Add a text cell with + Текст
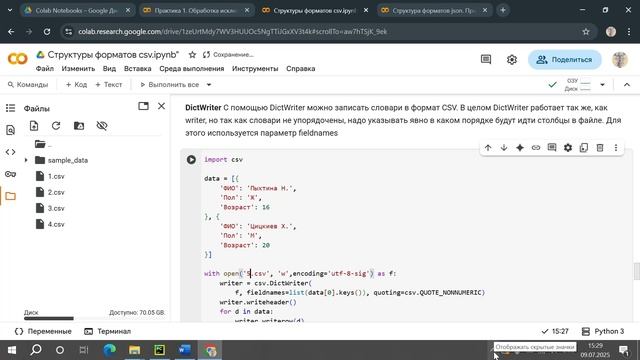Screen dimensions: 640x360 pyautogui.click(x=109, y=84)
